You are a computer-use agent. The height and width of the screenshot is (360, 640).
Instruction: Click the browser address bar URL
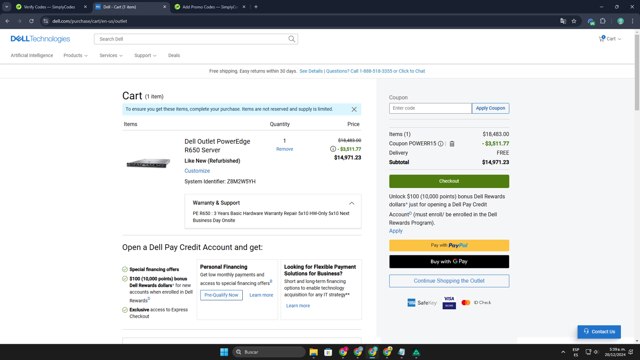(89, 21)
